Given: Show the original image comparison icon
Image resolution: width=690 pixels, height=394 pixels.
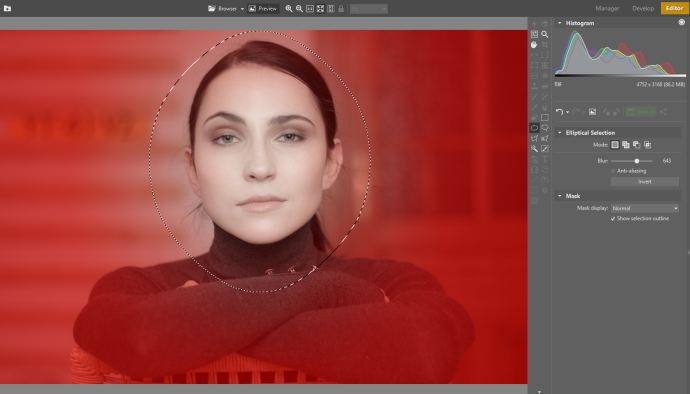Looking at the screenshot, I should (593, 112).
